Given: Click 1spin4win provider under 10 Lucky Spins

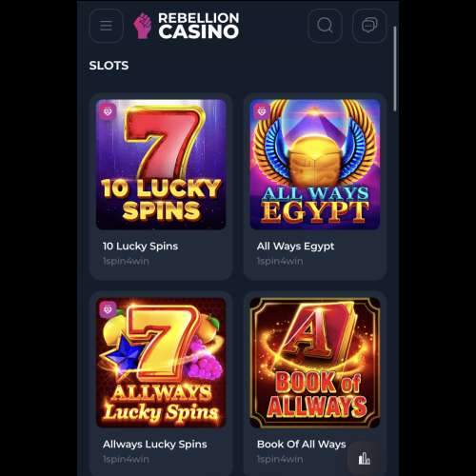Looking at the screenshot, I should [x=126, y=262].
